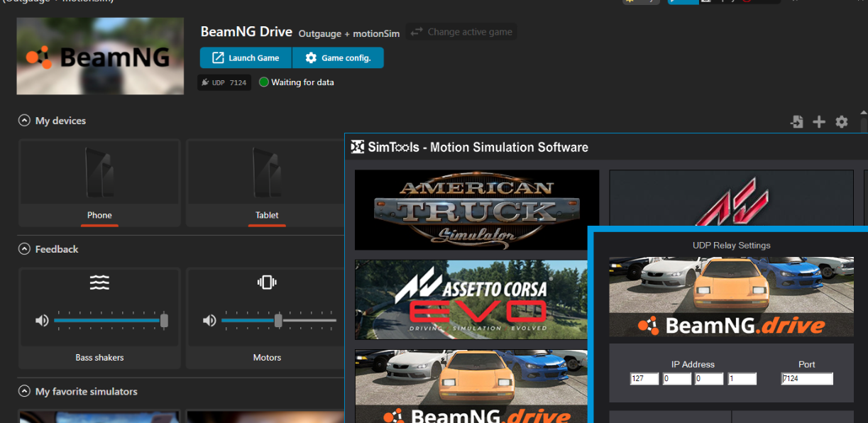
Task: Click third IP Address octet field
Action: (710, 379)
